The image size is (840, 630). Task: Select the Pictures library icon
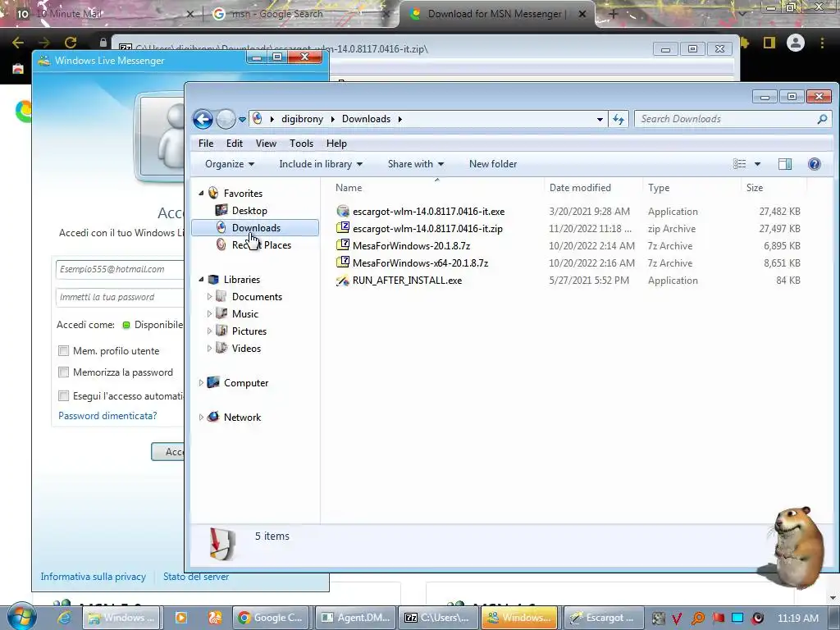pyautogui.click(x=221, y=331)
